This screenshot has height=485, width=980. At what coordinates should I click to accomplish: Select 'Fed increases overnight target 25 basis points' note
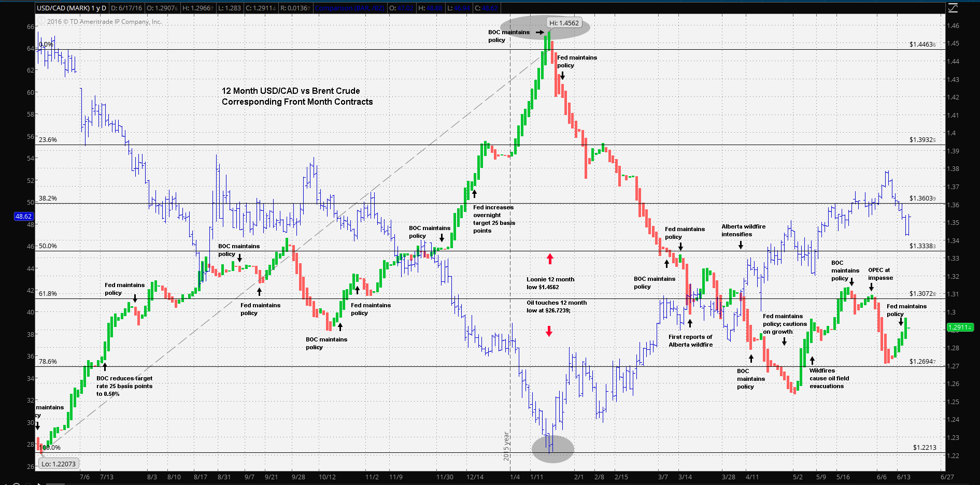coord(494,219)
